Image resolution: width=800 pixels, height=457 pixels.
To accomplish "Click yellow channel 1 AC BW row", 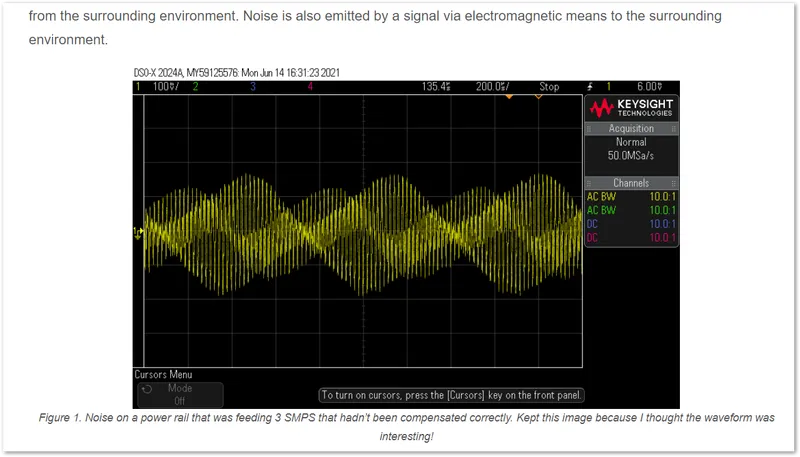I will [x=631, y=197].
